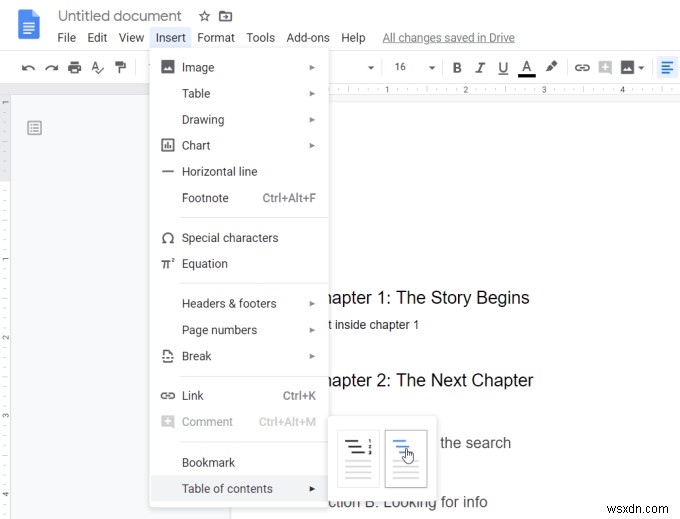Expand the Table submenu
This screenshot has height=519, width=680.
pos(239,93)
